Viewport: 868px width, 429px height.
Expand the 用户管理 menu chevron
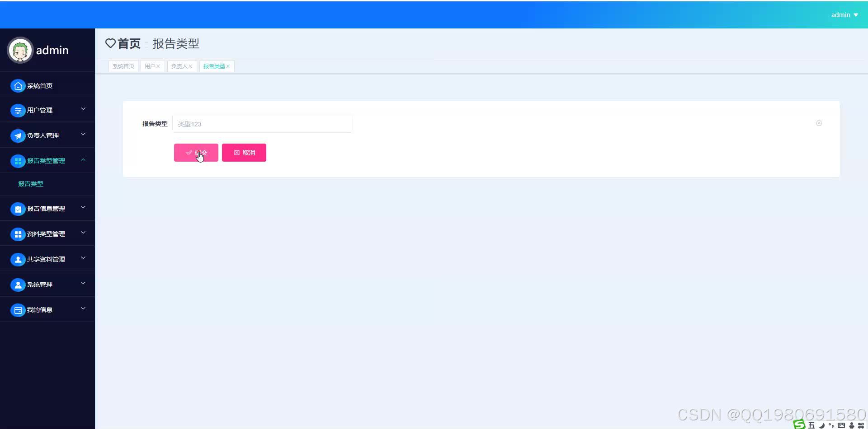coord(83,109)
